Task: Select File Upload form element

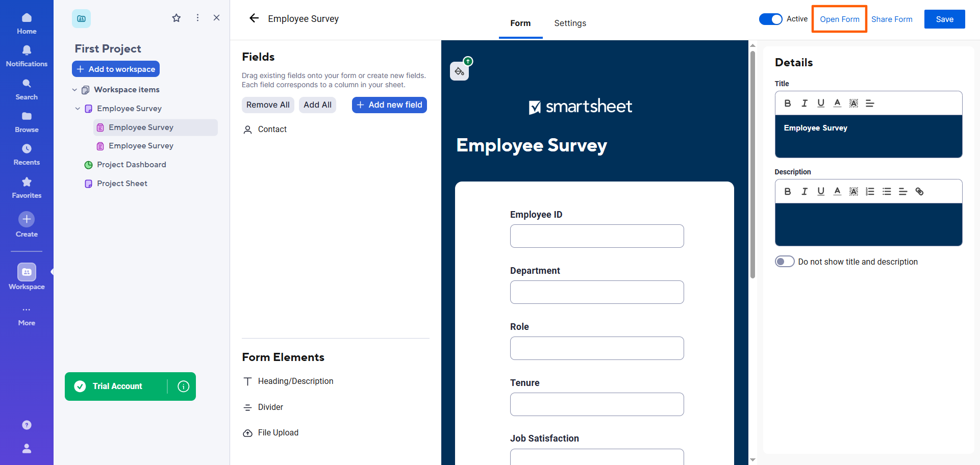Action: pos(271,433)
